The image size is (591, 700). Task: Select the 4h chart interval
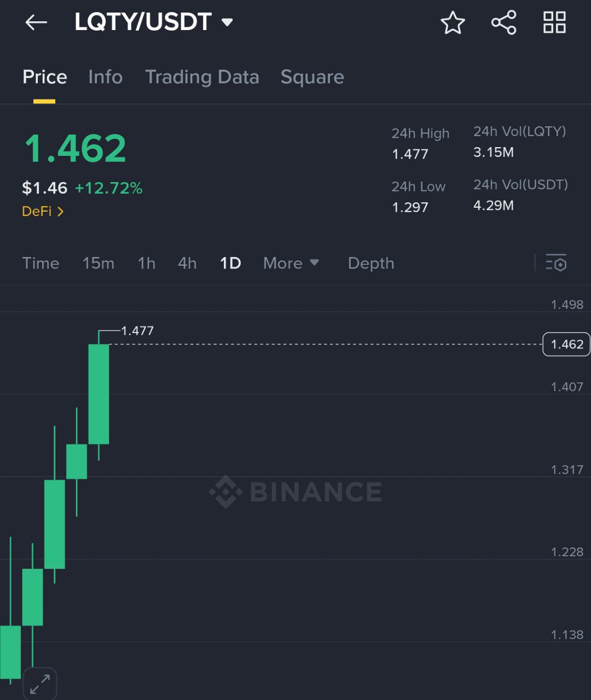click(187, 263)
